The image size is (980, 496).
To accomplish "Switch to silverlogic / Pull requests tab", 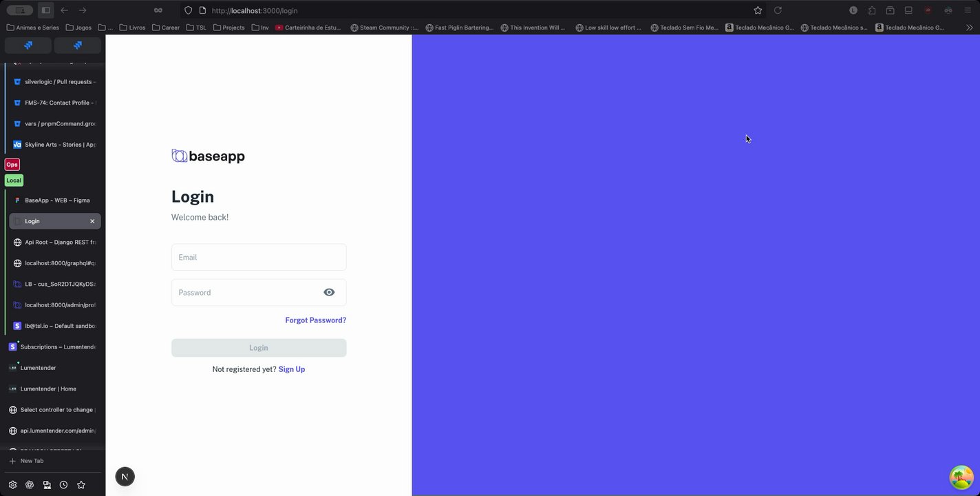I will click(x=55, y=82).
